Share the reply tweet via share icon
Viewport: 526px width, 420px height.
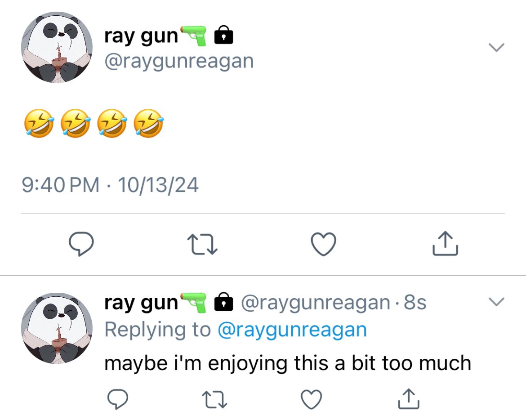[409, 398]
